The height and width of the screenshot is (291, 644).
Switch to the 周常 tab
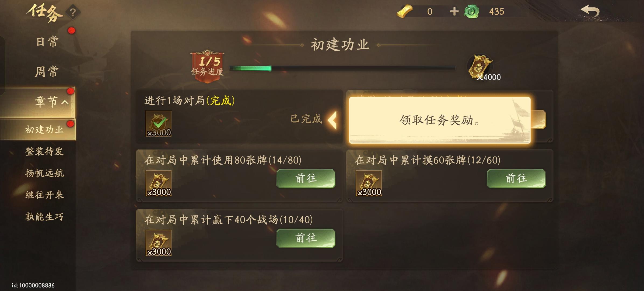47,72
